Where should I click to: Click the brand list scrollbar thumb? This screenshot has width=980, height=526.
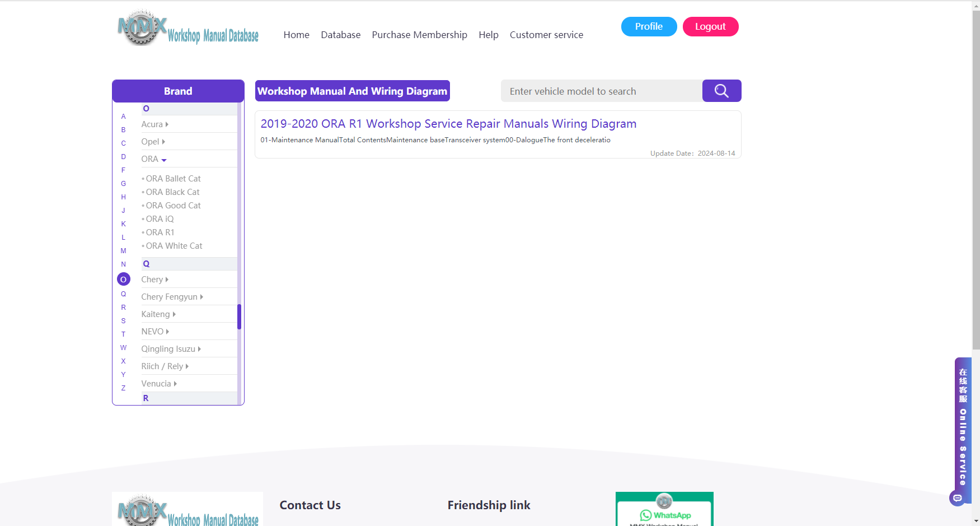pyautogui.click(x=240, y=316)
